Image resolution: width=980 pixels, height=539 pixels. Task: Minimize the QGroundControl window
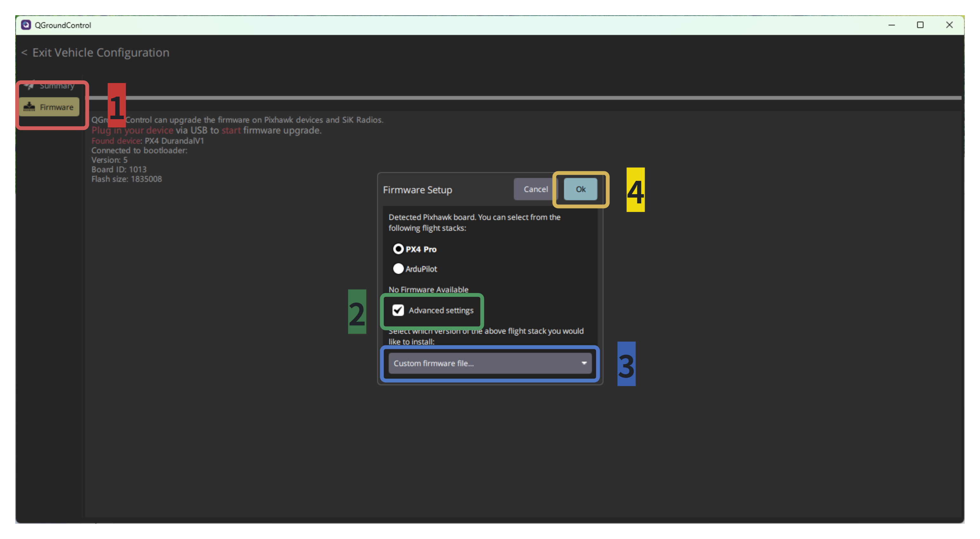click(x=891, y=25)
